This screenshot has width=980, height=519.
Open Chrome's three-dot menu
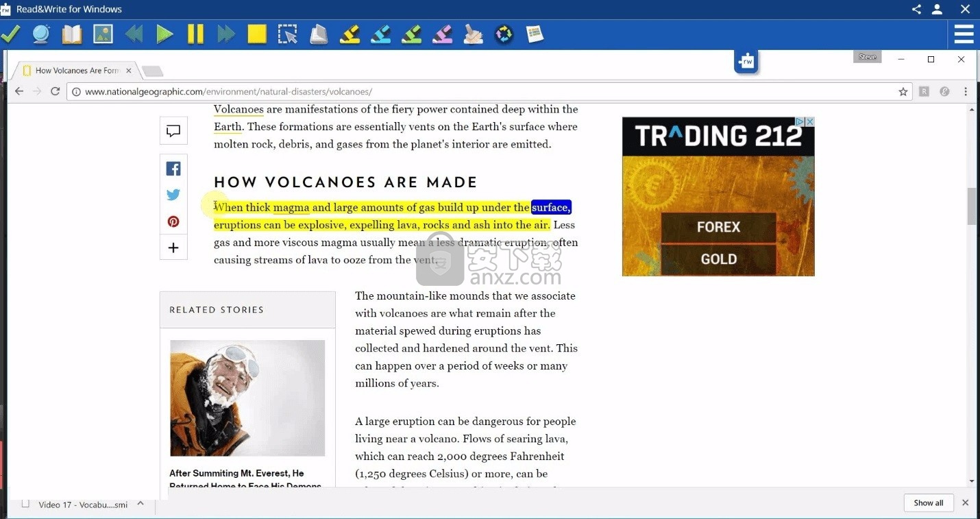tap(966, 91)
